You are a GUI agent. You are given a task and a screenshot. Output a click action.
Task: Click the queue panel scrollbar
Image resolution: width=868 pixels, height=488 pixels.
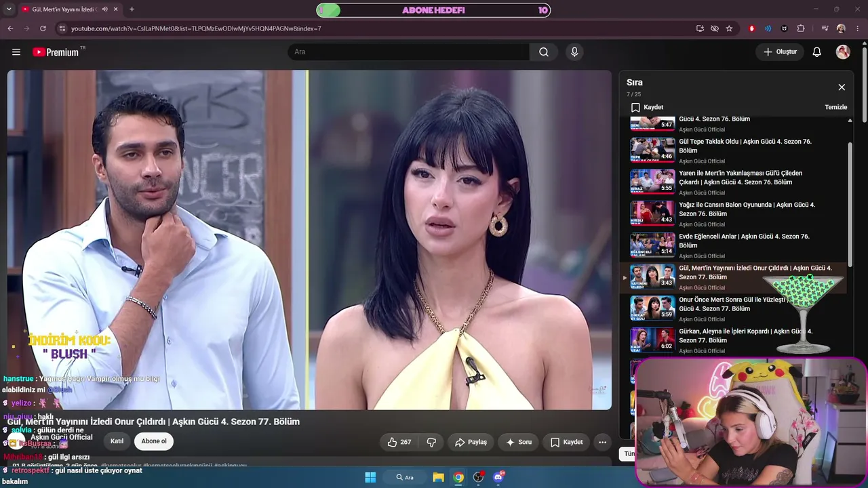click(x=850, y=203)
